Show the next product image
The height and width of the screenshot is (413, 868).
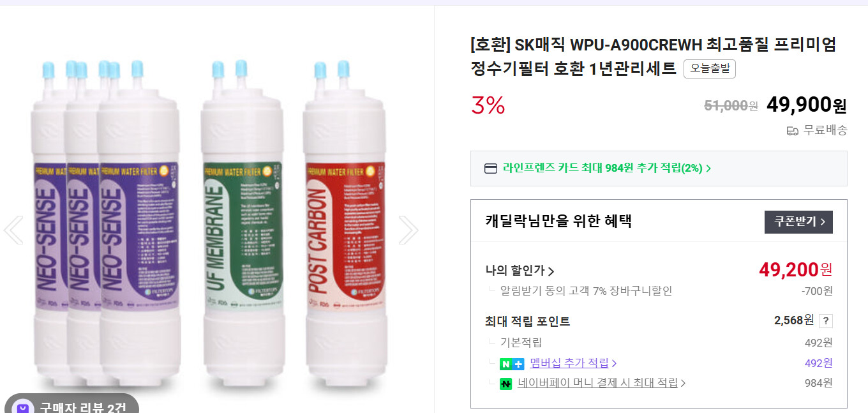(x=408, y=230)
